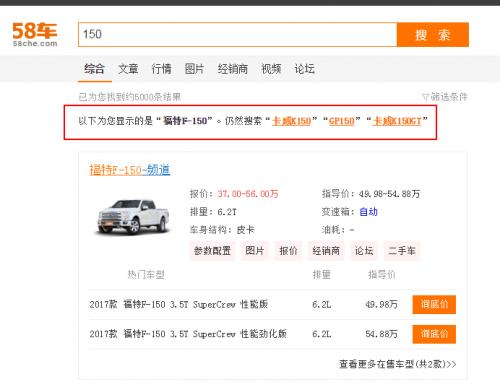The width and height of the screenshot is (500, 387).
Task: Click the 指导价 column header
Action: click(382, 275)
